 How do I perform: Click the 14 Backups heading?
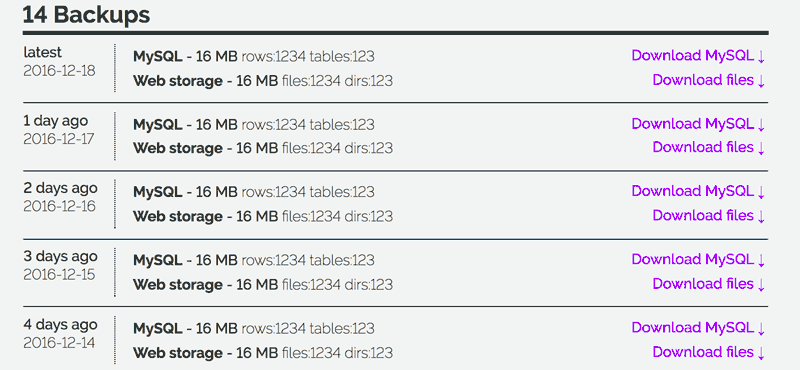pos(86,14)
